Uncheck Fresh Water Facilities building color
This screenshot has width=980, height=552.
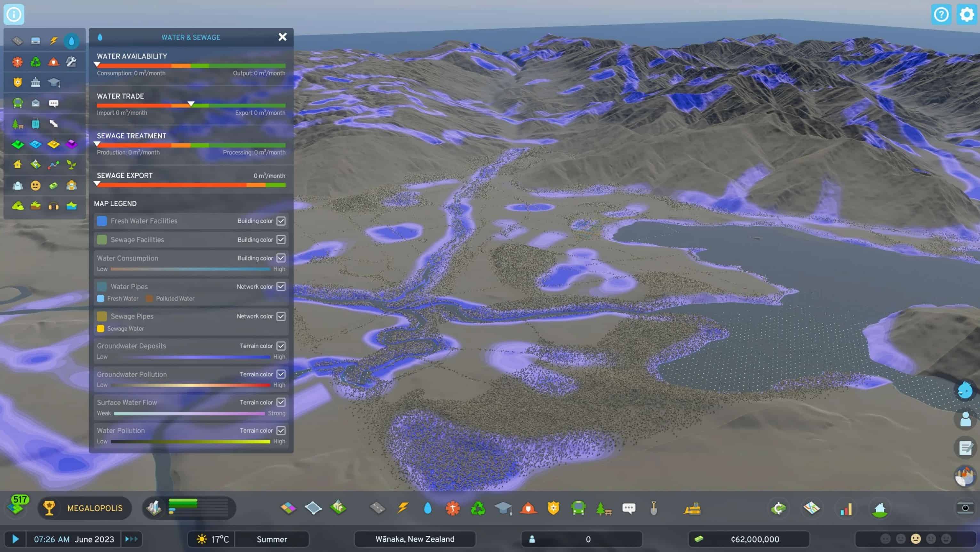pos(281,221)
